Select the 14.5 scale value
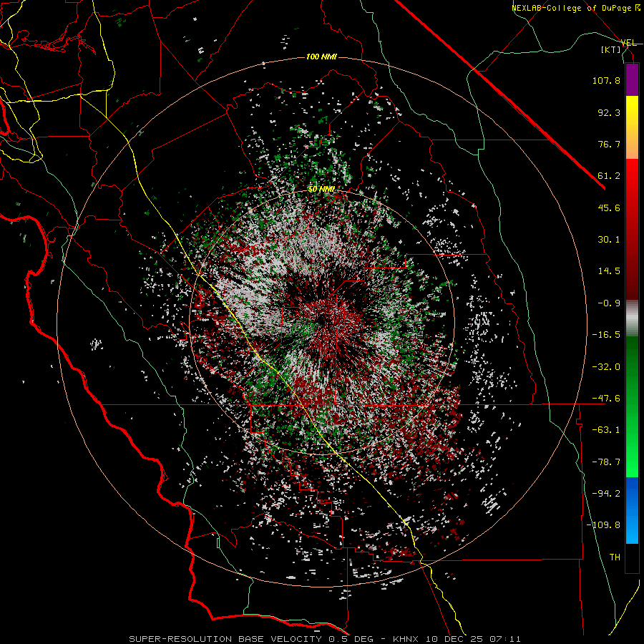644x644 pixels. pos(609,271)
